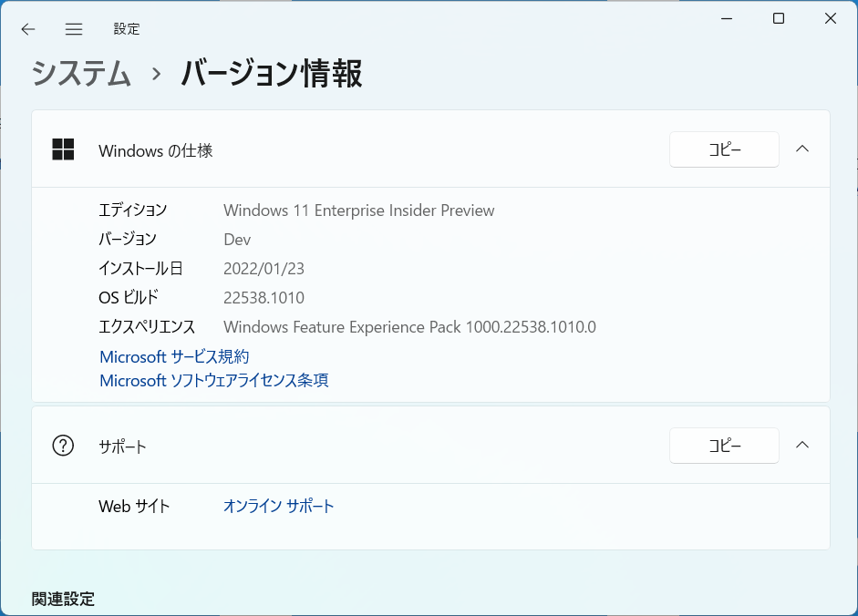
Task: Click the エディション label
Action: 133,210
